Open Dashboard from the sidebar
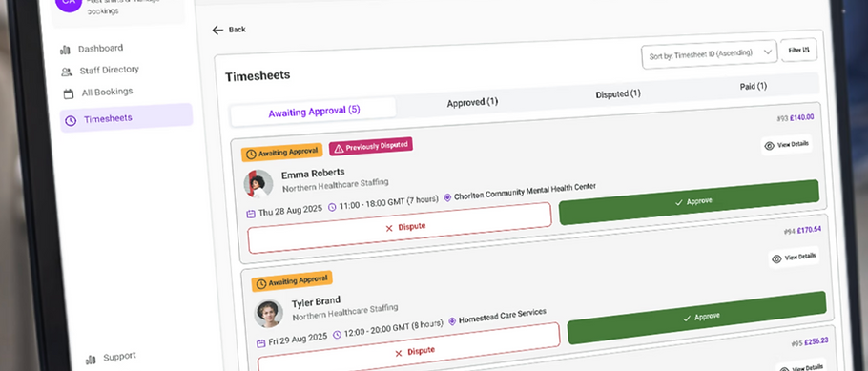The height and width of the screenshot is (371, 868). pos(100,49)
